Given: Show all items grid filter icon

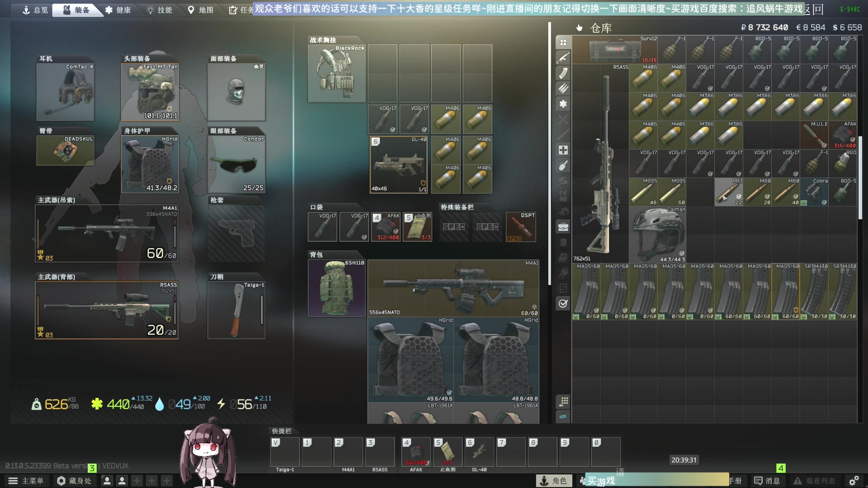Looking at the screenshot, I should point(563,42).
